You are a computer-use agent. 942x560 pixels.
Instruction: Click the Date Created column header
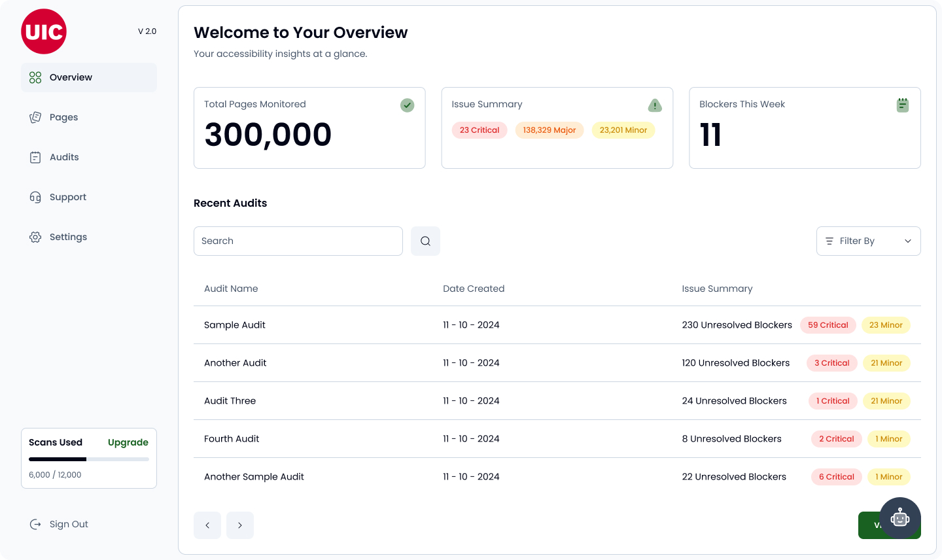[474, 289]
